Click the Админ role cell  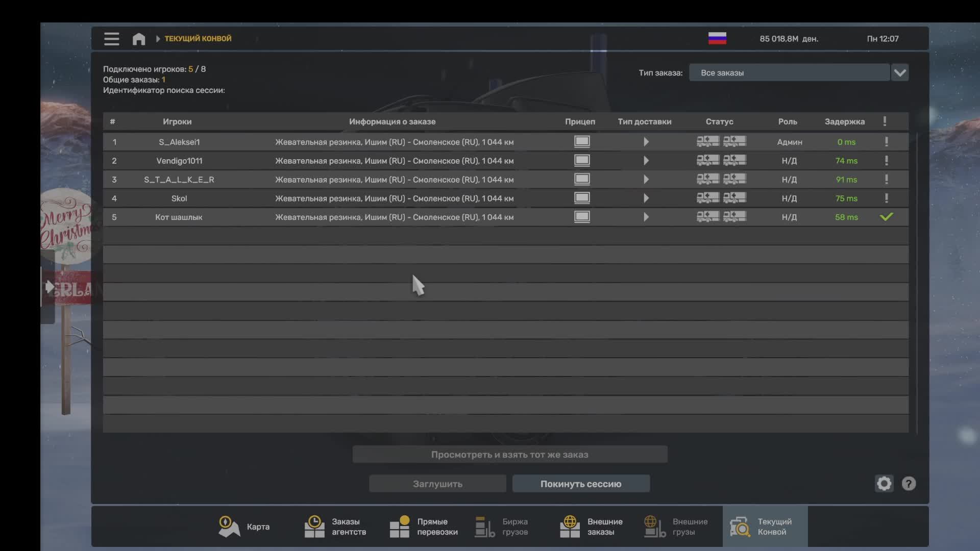pos(790,142)
